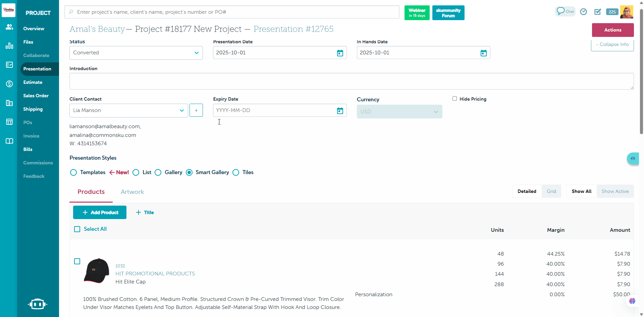Expand the Status dropdown showing Converted
Viewport: 644px width, 317px height.
[x=136, y=53]
